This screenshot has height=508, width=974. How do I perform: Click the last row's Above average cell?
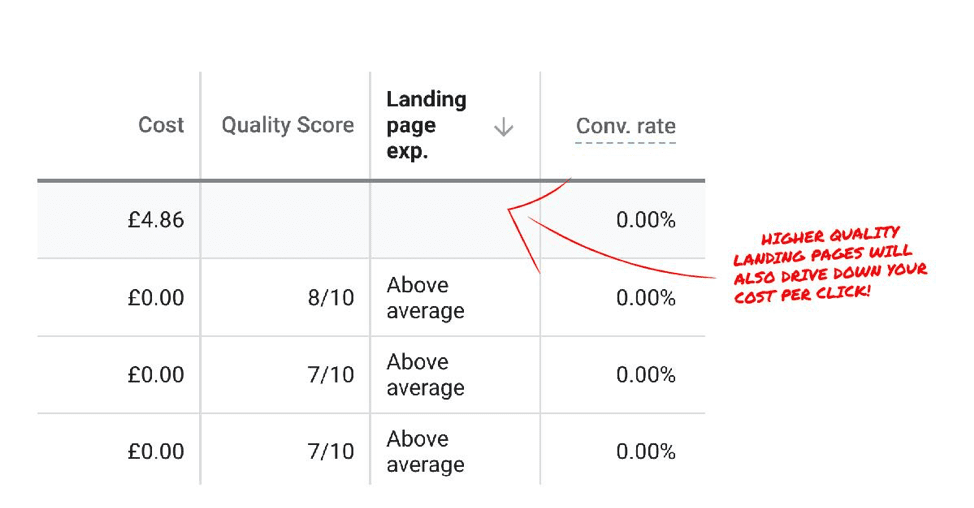click(x=426, y=451)
